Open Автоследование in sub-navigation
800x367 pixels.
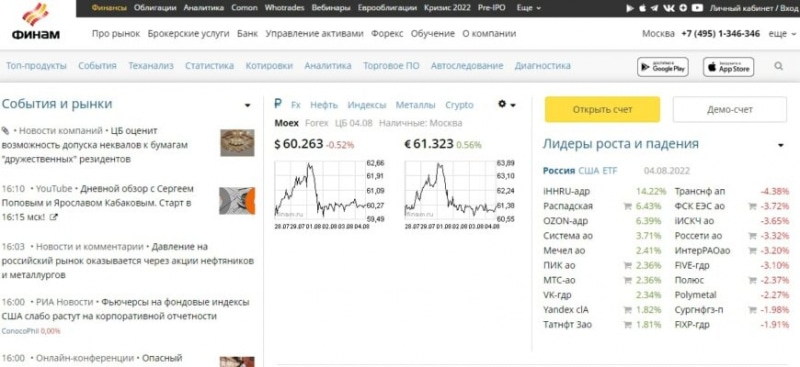[467, 66]
